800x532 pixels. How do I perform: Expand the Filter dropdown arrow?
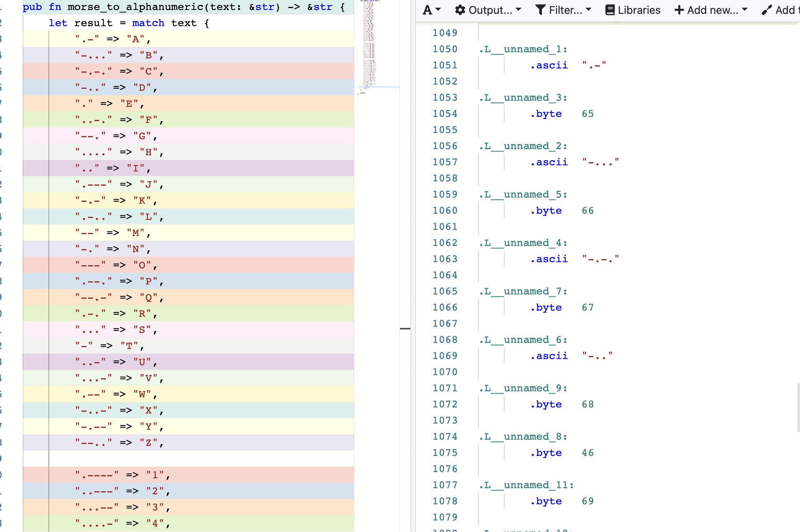(588, 9)
